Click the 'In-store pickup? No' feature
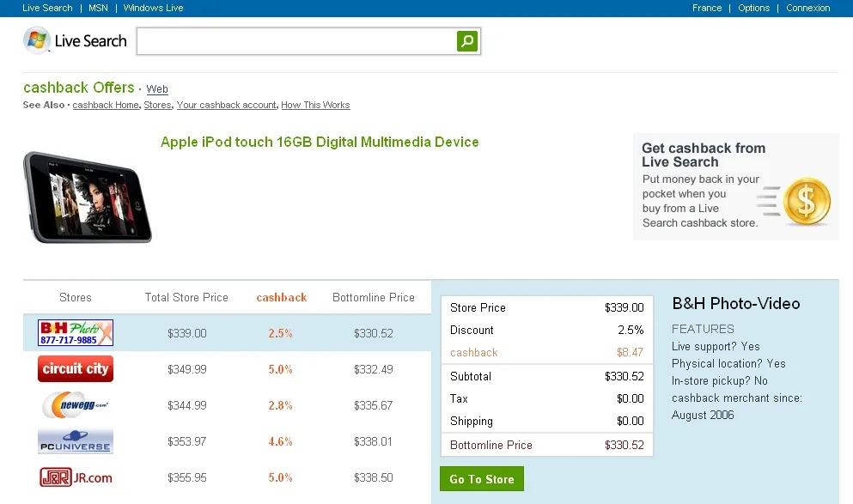This screenshot has width=853, height=504. 720,380
